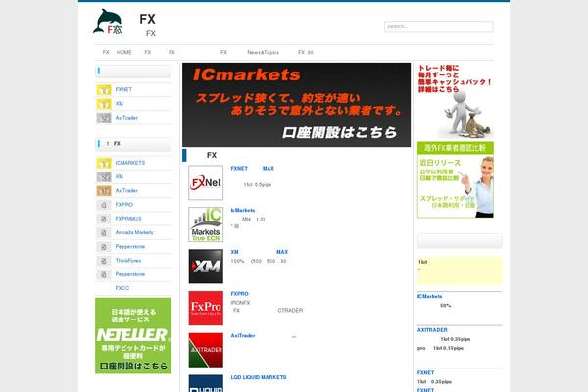Image resolution: width=588 pixels, height=392 pixels.
Task: Click the rank badge icon beside ThinkForex
Action: tap(104, 261)
